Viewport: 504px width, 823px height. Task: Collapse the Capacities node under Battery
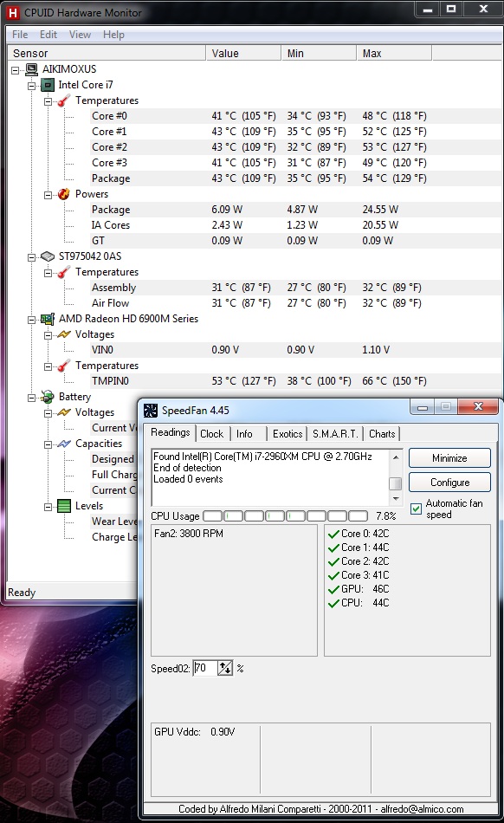pos(48,444)
